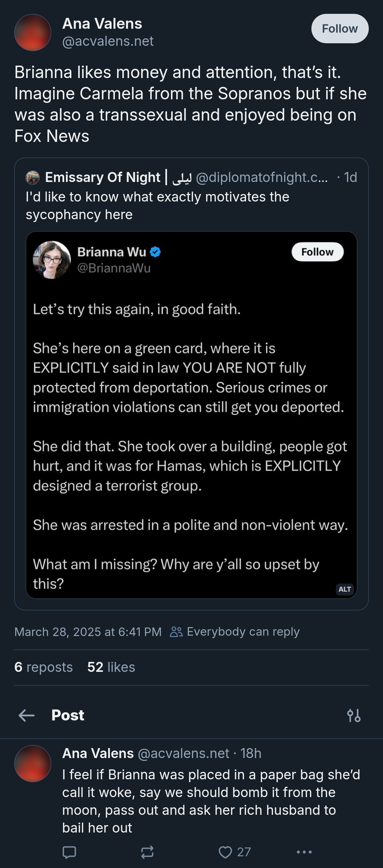383x868 pixels.
Task: Click Emissary Of Night's small avatar
Action: pos(33,177)
